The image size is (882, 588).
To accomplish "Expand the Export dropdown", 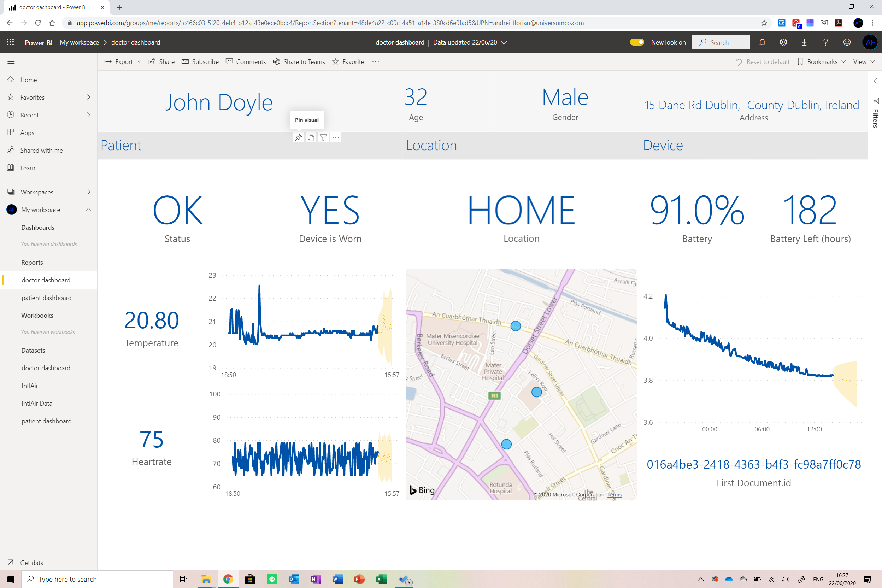I will tap(123, 61).
